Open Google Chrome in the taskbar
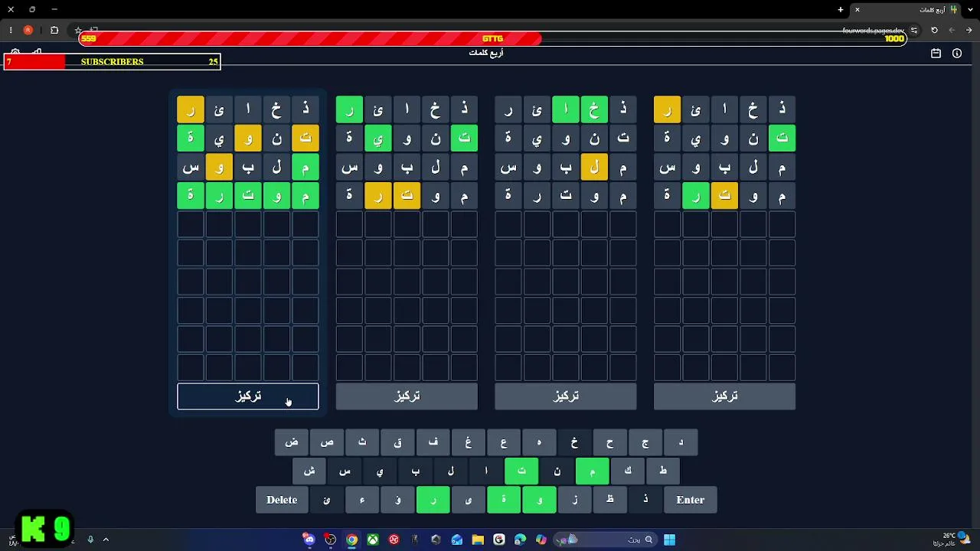Viewport: 980px width, 551px height. pyautogui.click(x=351, y=540)
